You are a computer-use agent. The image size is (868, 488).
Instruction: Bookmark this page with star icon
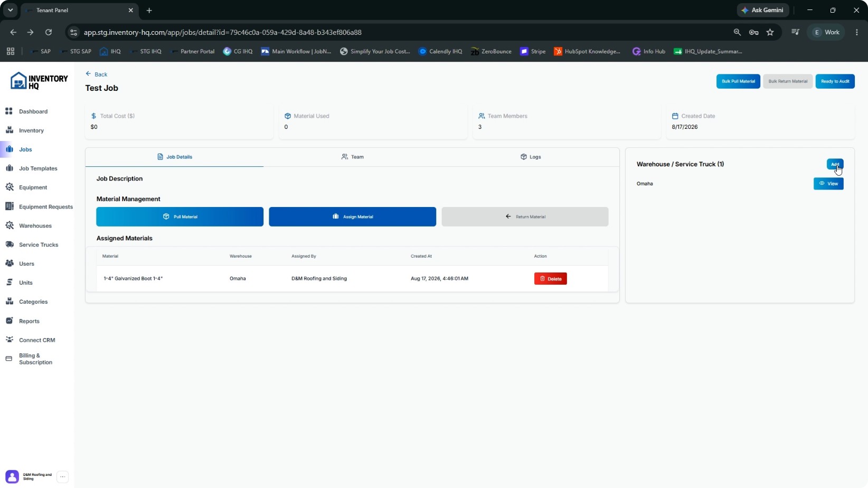click(x=770, y=32)
